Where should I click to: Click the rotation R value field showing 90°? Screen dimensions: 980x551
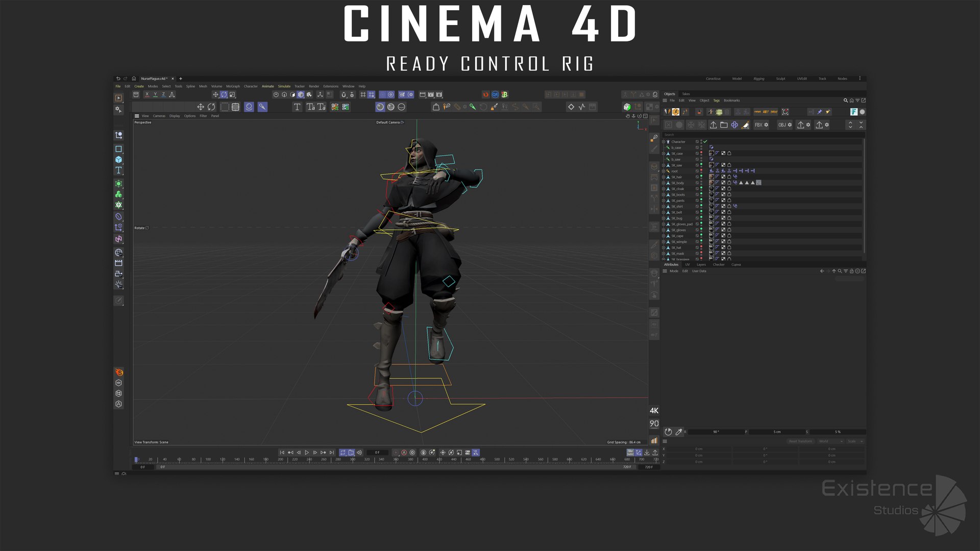(x=716, y=432)
